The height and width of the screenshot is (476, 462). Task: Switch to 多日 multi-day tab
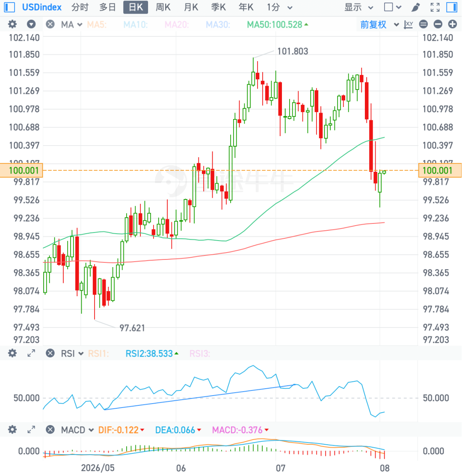tap(107, 7)
